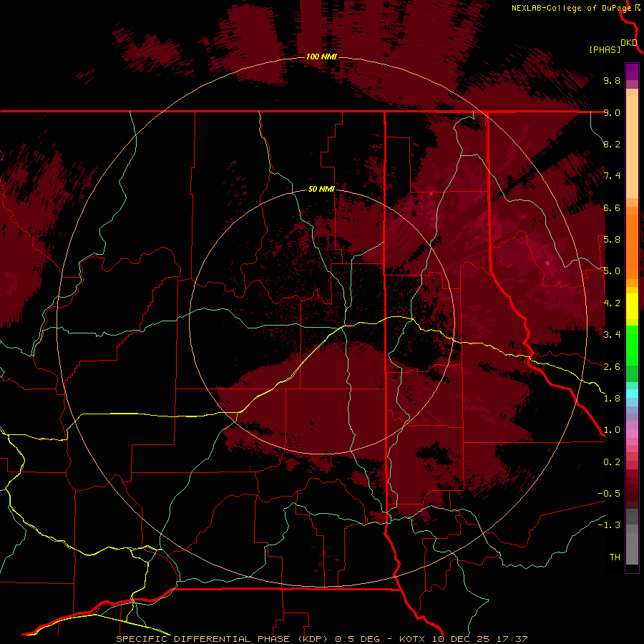Click the TH threshold label on the scale
644x644 pixels.
coord(615,557)
